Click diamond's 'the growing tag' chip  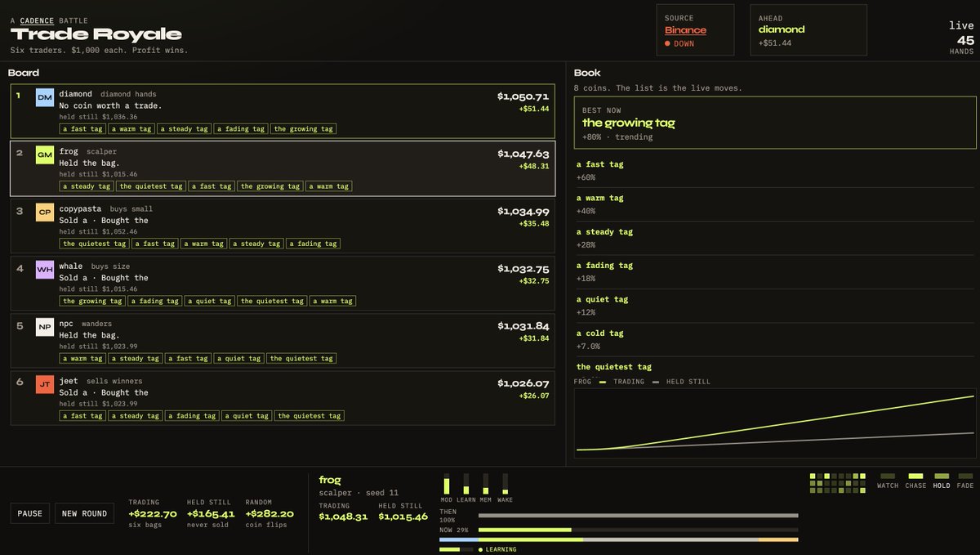point(303,129)
